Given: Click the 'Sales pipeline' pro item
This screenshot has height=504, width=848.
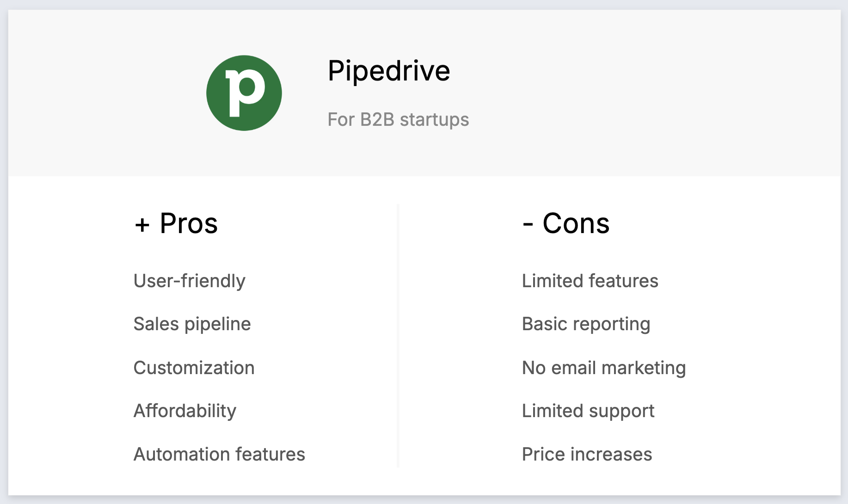Looking at the screenshot, I should point(192,324).
